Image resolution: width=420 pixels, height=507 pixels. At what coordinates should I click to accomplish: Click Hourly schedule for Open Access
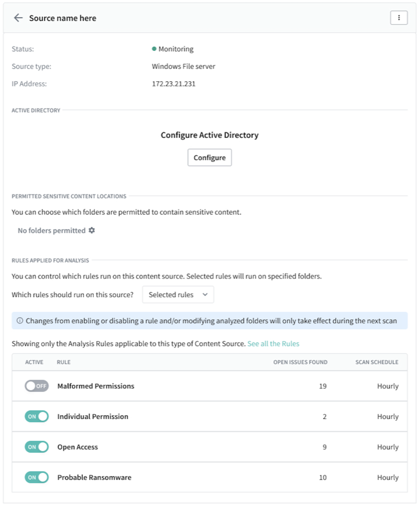coord(387,447)
